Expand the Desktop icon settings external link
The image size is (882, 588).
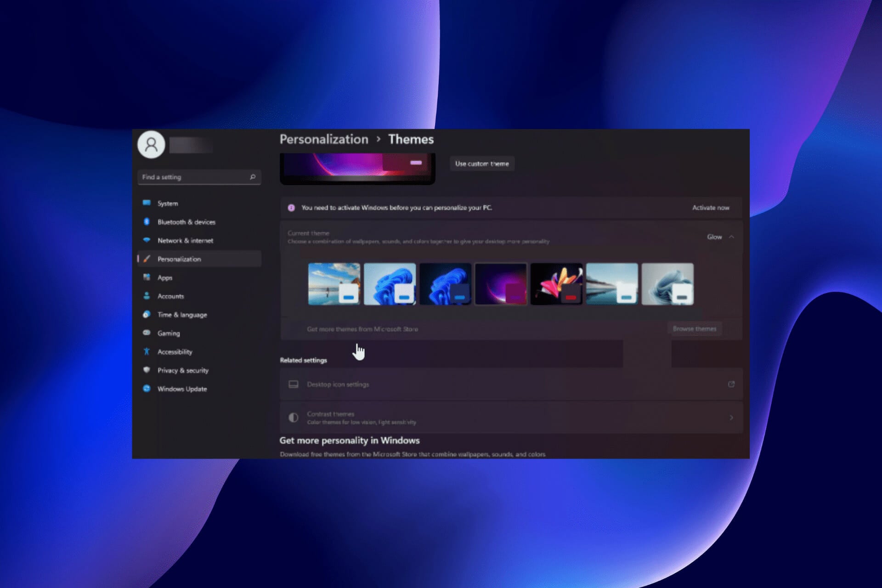point(731,384)
